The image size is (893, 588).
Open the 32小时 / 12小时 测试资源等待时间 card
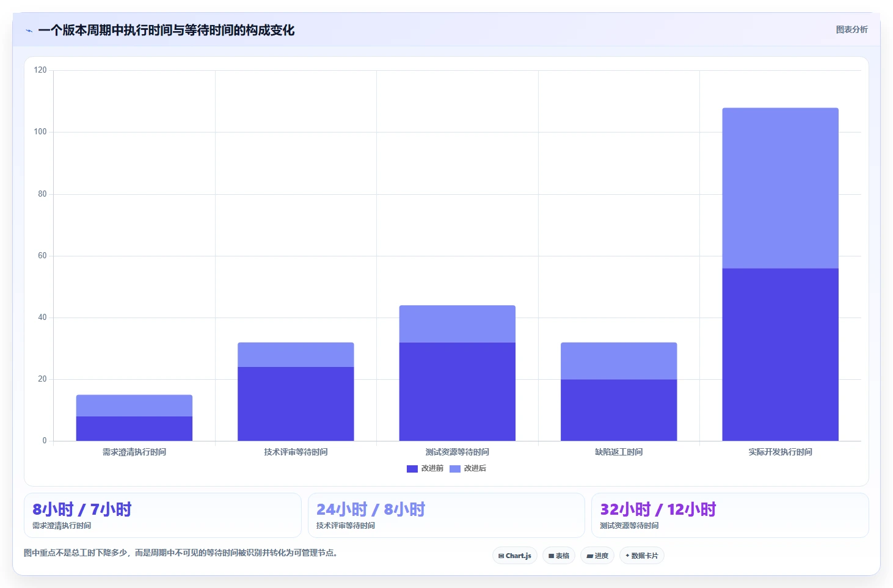(x=730, y=515)
